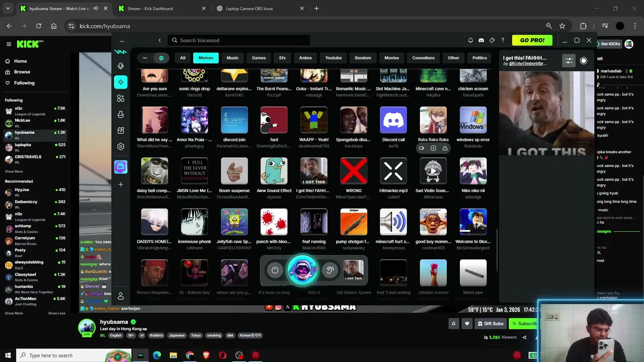Open Chrome extensions puzzle icon
Viewport: 644px width, 362px height.
pos(583,26)
